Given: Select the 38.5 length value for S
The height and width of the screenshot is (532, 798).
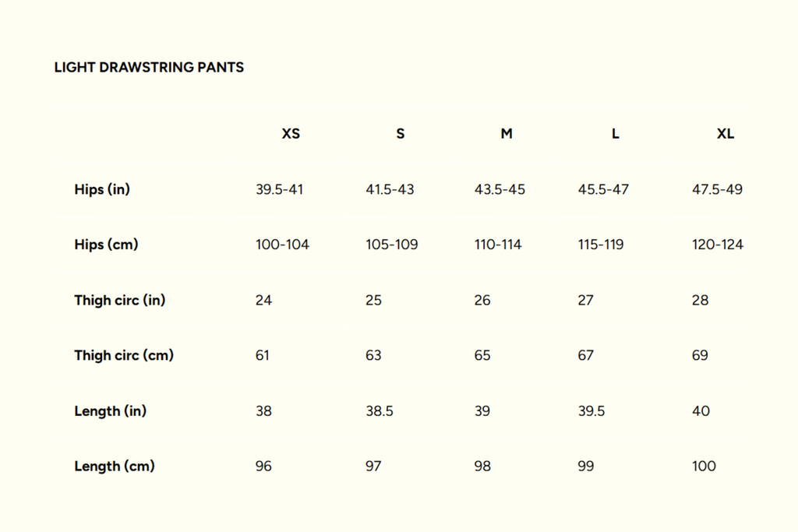Looking at the screenshot, I should point(380,410).
